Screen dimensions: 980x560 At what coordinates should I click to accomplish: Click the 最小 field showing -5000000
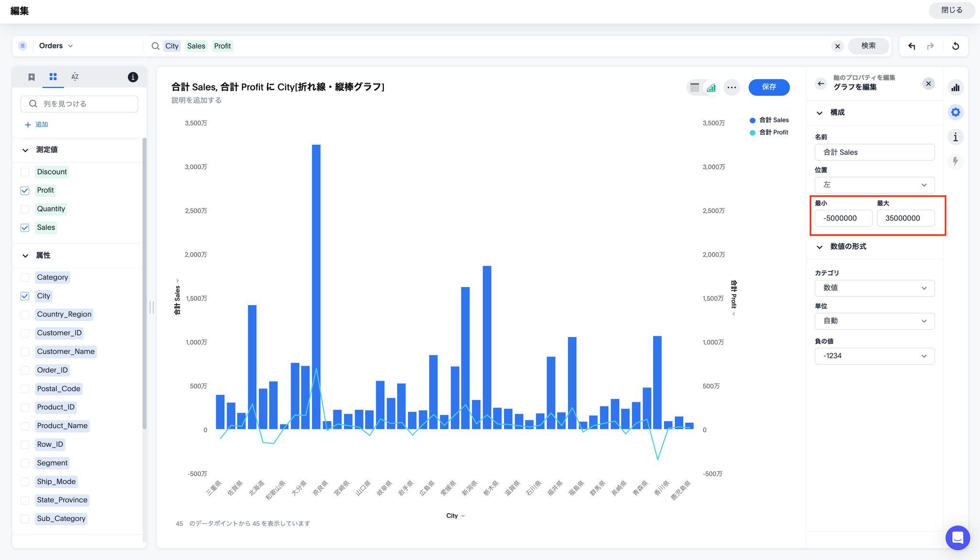(x=843, y=218)
